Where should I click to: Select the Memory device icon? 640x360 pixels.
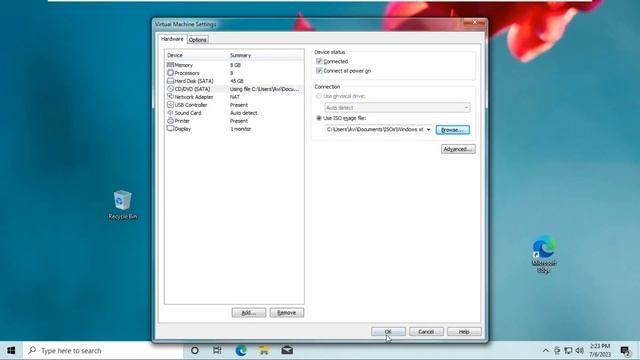tap(170, 65)
